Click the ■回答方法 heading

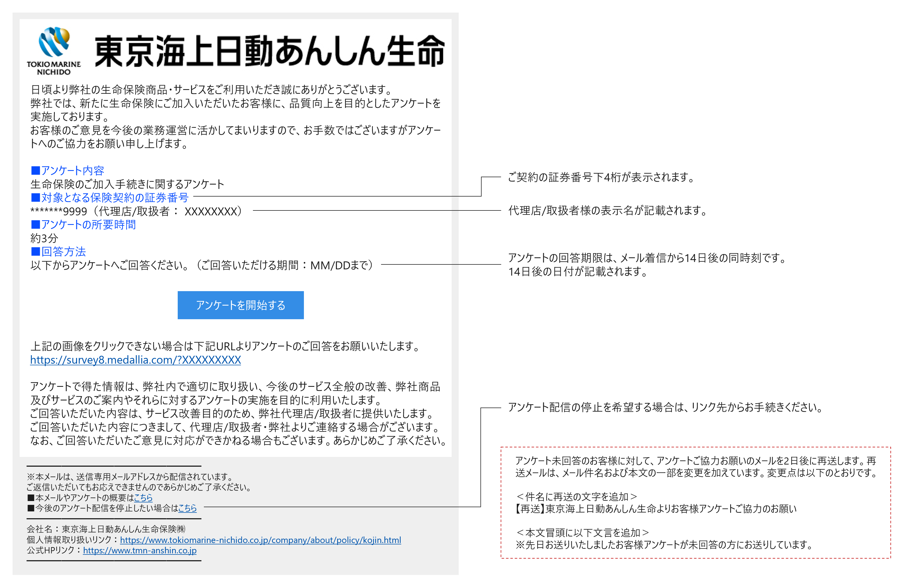pos(58,251)
